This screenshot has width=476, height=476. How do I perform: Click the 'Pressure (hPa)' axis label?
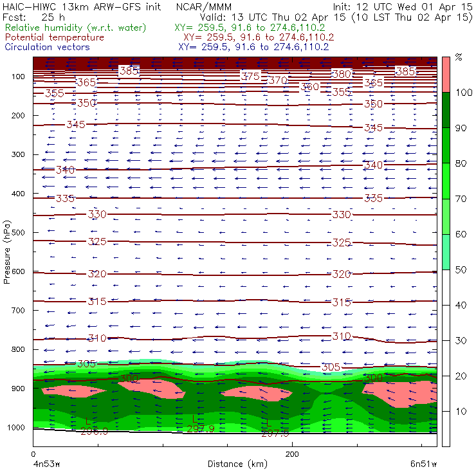tap(7, 252)
